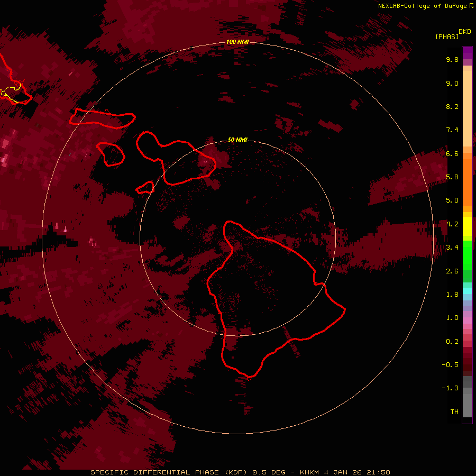Click the 7.4 scale value
This screenshot has height=476, width=476.
[452, 130]
